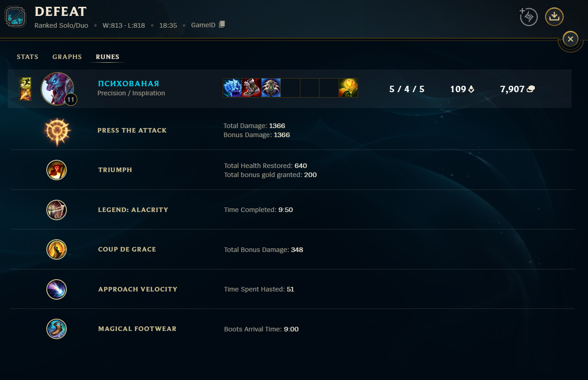Viewport: 588px width, 380px height.
Task: Click the Triumph rune icon
Action: [57, 170]
